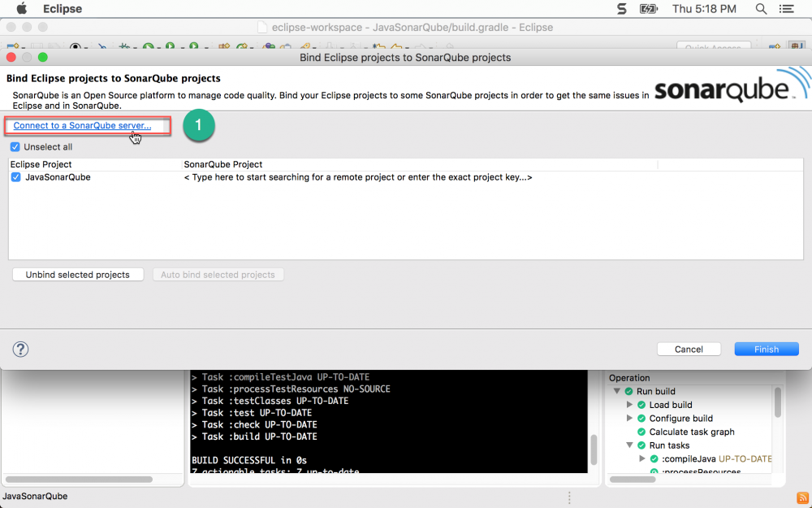Cancel the bind projects dialog
812x508 pixels.
(689, 350)
